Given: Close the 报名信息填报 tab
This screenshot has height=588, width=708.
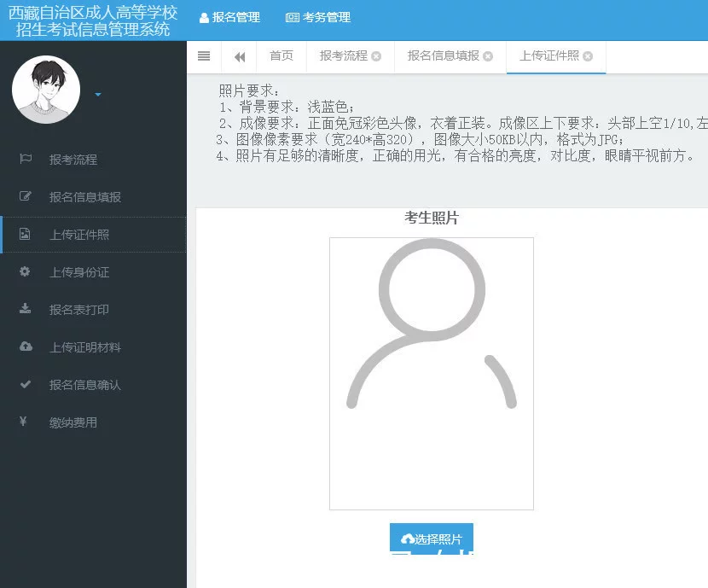Looking at the screenshot, I should (x=488, y=56).
